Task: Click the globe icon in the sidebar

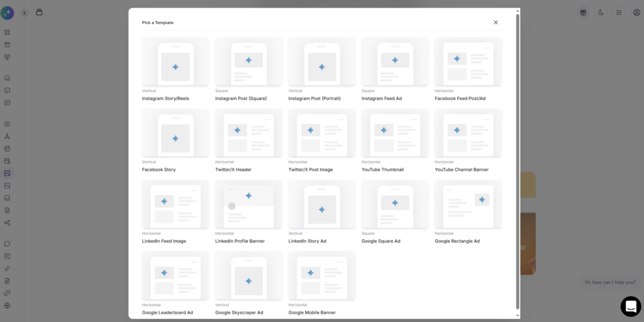Action: click(x=8, y=305)
